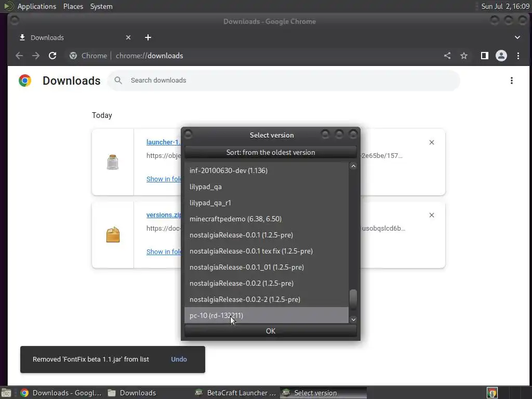Click the Chrome site info chip

point(88,56)
